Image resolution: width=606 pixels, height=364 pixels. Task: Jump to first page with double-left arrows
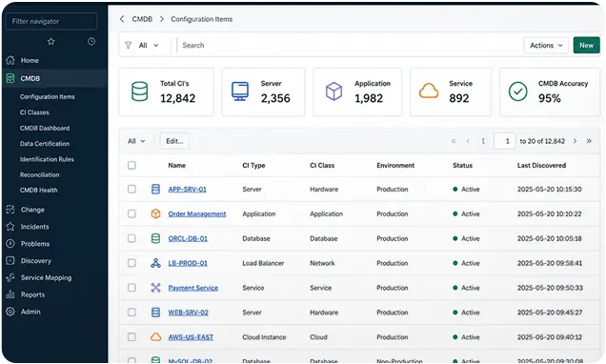click(454, 141)
